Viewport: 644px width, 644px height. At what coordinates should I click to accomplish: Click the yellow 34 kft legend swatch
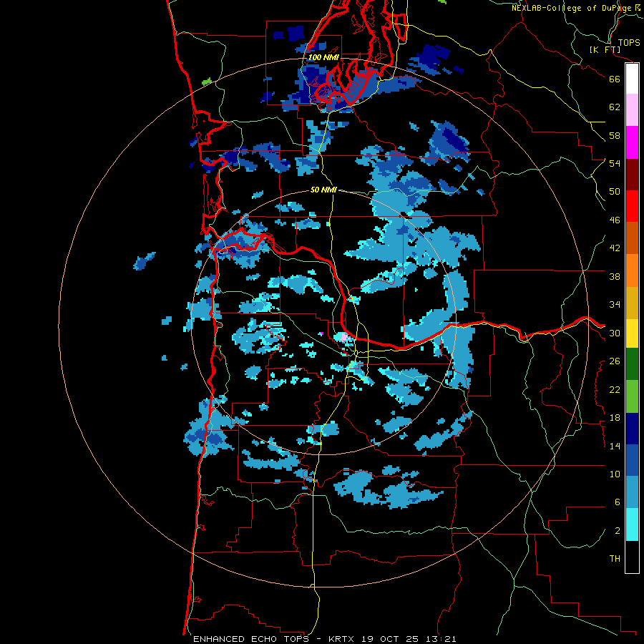click(632, 333)
